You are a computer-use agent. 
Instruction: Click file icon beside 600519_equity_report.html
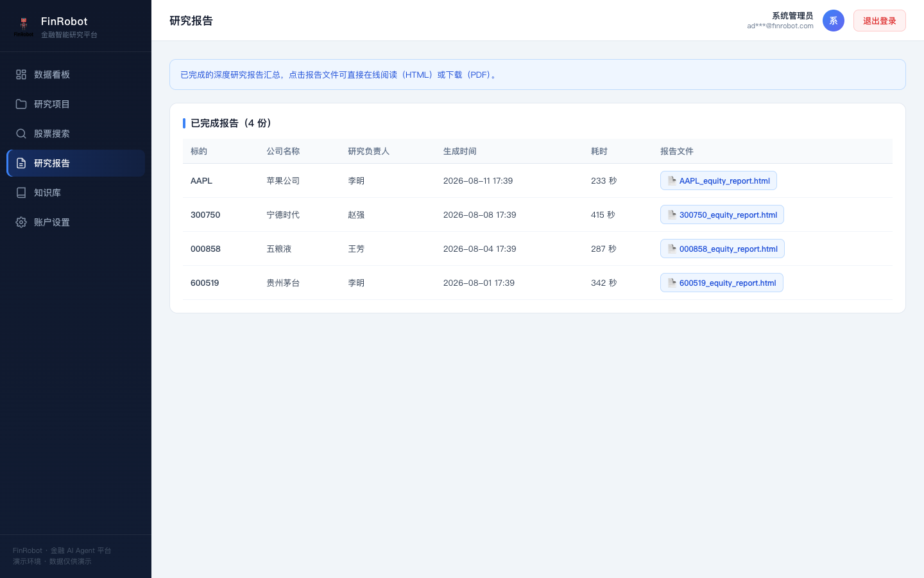coord(672,283)
